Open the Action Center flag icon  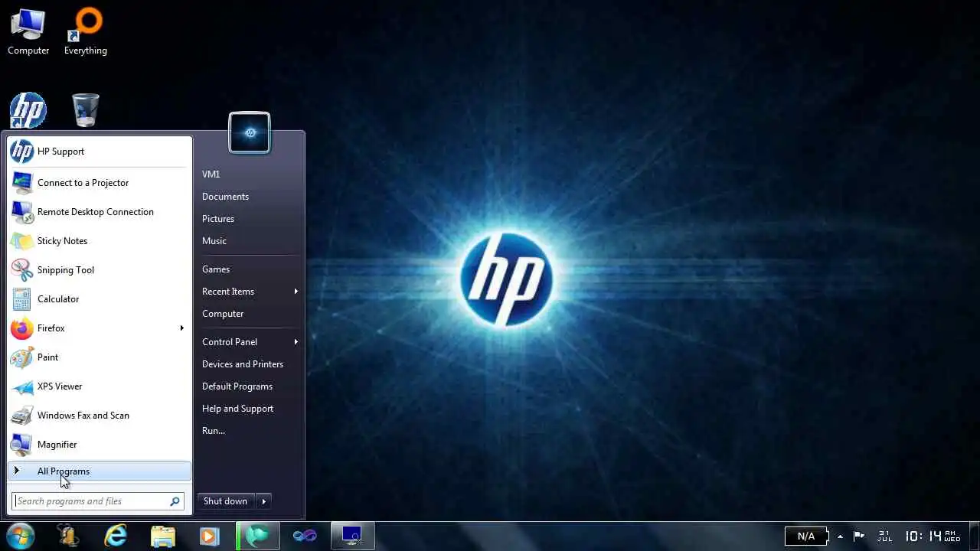pos(859,536)
